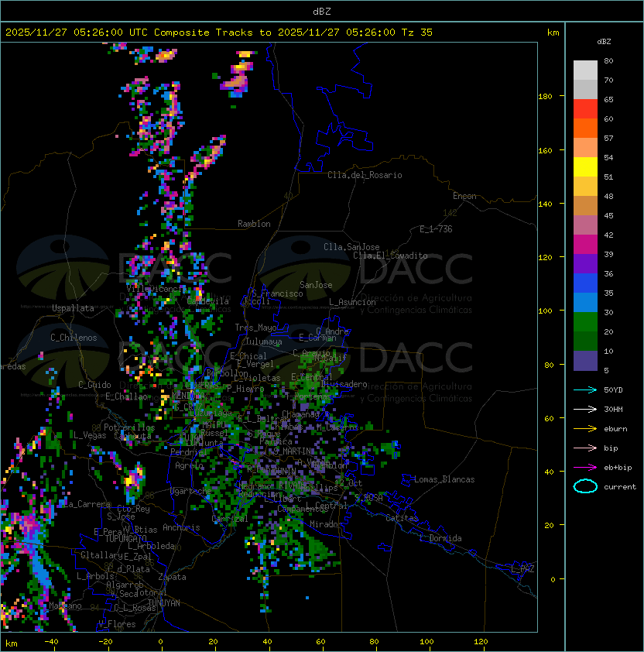
Task: Select the red swatch below 65 dBZ
Action: [585, 109]
